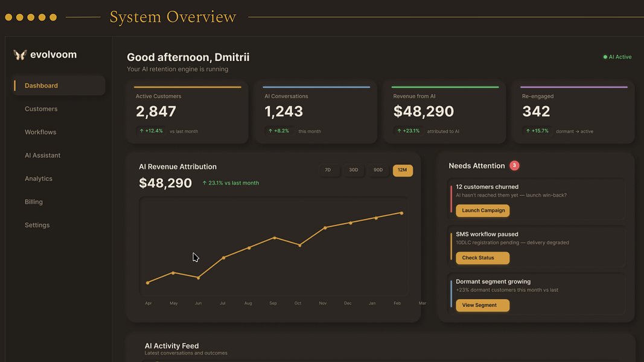The image size is (644, 362).
Task: Click the Active Customers +12.4% trend badge
Action: click(151, 131)
